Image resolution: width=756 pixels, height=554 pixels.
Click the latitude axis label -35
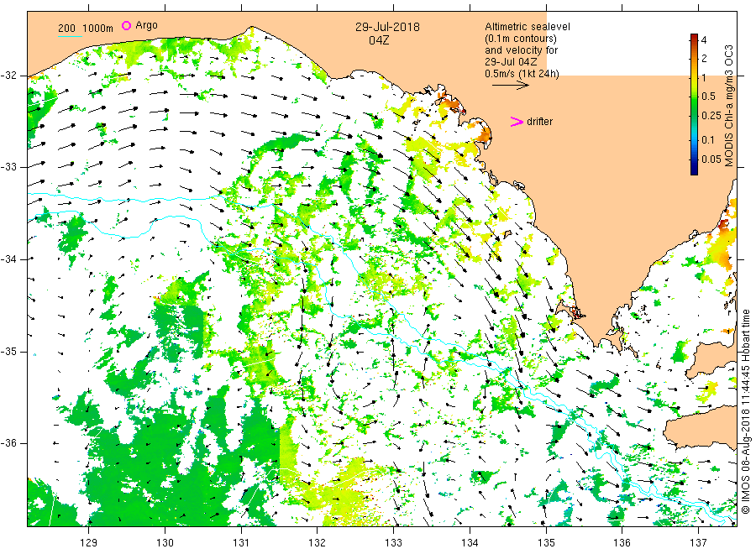click(9, 351)
